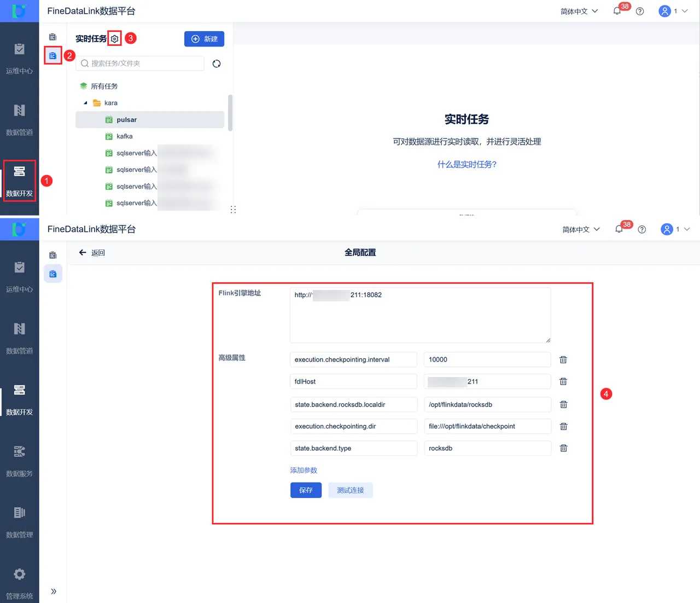Open the 什么是实时任务? link

(466, 164)
